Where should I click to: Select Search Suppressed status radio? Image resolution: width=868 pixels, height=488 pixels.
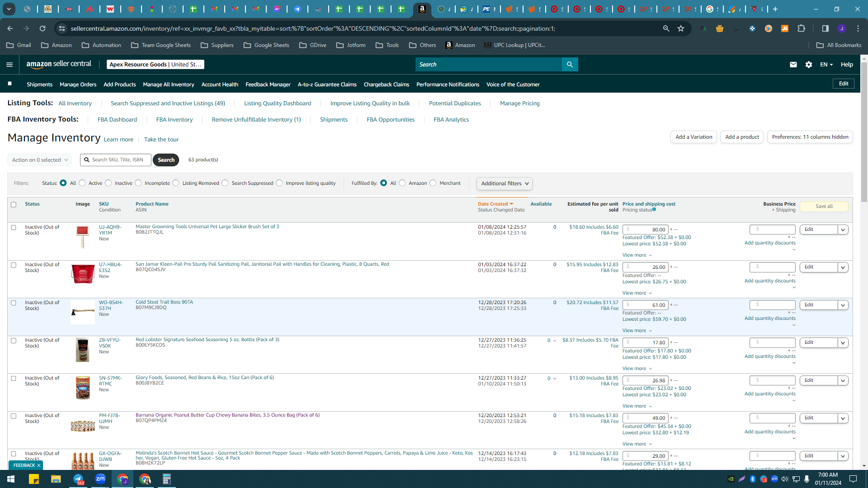[225, 183]
